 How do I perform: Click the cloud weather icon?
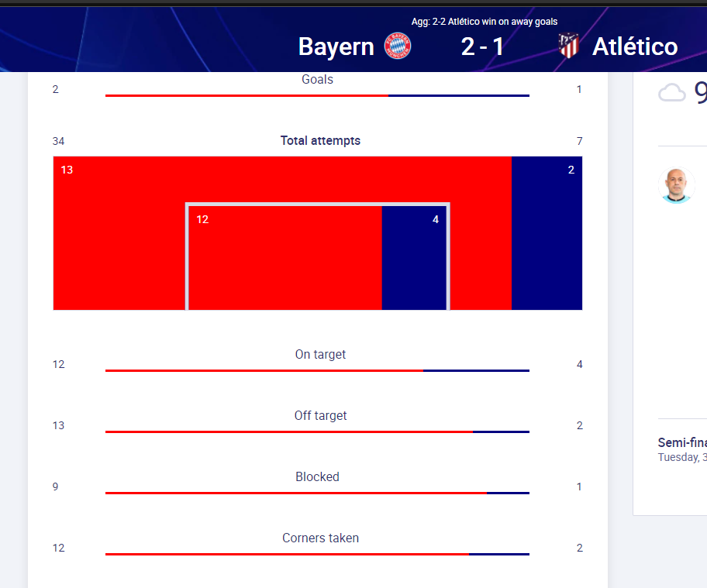(x=672, y=93)
